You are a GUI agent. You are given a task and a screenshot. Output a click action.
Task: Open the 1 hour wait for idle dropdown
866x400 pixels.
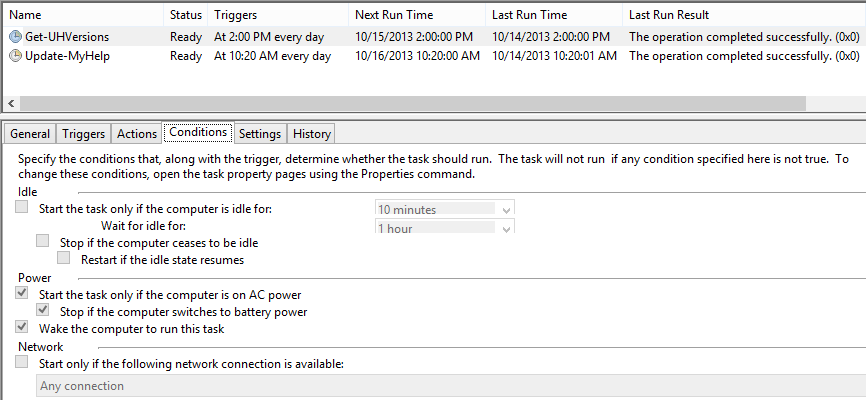tap(445, 226)
